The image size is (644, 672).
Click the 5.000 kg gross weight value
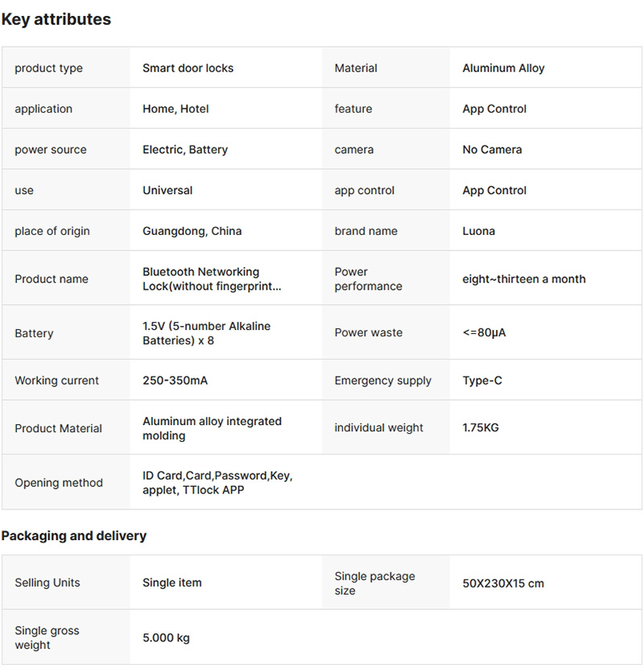166,638
